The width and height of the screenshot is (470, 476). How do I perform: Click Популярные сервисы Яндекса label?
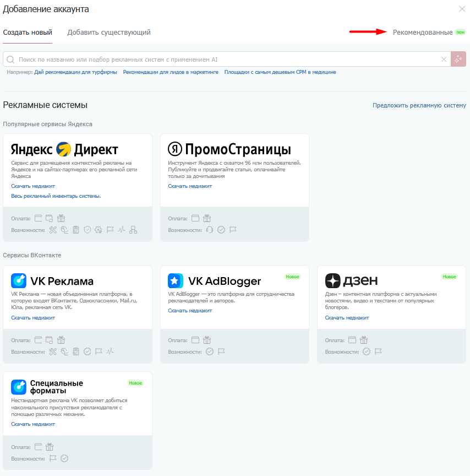[48, 124]
